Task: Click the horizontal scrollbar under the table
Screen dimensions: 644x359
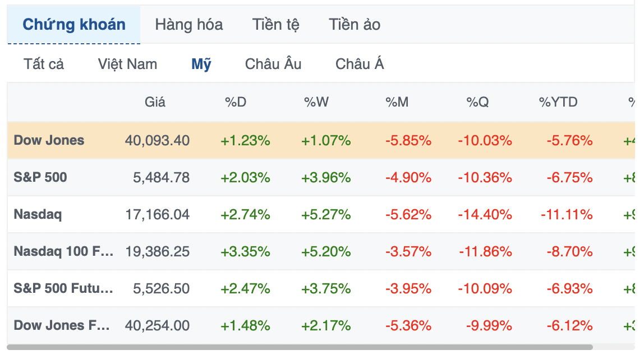Action: click(x=300, y=347)
